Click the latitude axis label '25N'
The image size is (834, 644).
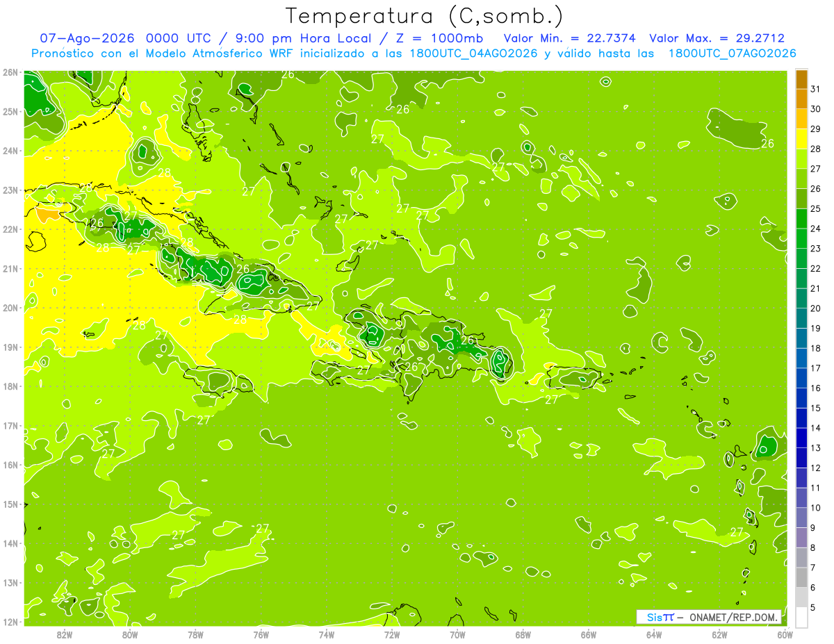tap(10, 111)
